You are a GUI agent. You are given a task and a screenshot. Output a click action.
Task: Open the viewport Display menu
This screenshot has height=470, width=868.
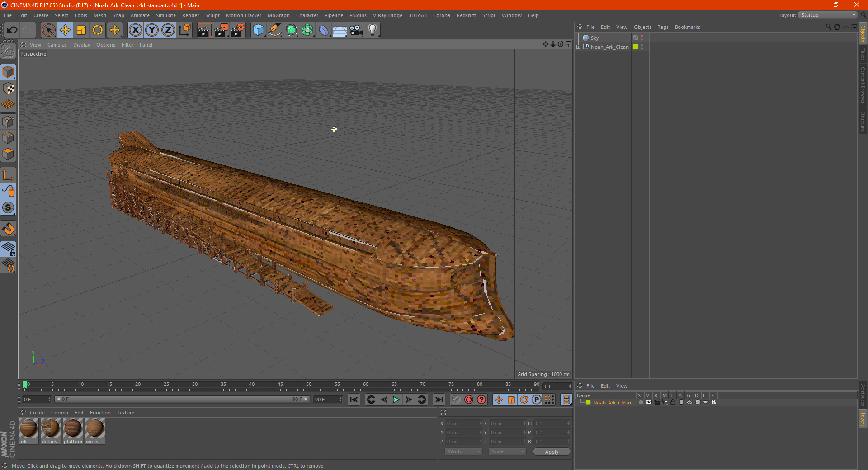point(81,45)
